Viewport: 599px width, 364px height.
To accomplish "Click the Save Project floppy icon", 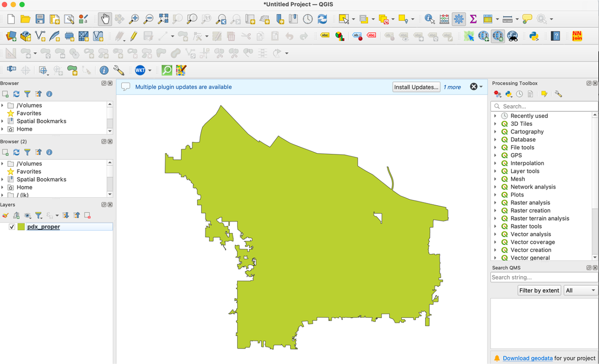I will (x=40, y=19).
